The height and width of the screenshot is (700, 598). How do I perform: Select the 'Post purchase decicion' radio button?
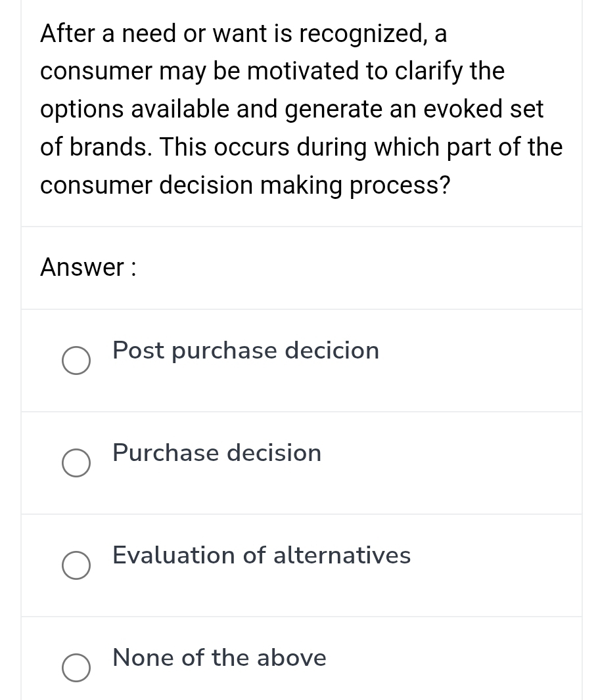(76, 361)
